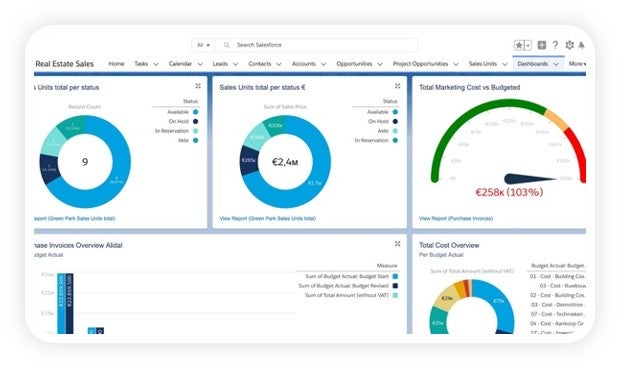Open the favorites list dropdown arrow
Viewport: 620px width, 368px height.
[528, 45]
